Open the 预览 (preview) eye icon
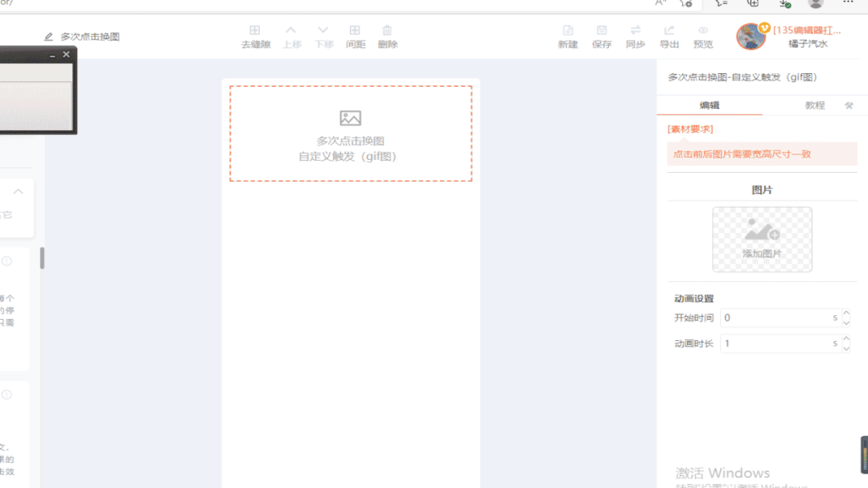The image size is (868, 488). [x=703, y=31]
